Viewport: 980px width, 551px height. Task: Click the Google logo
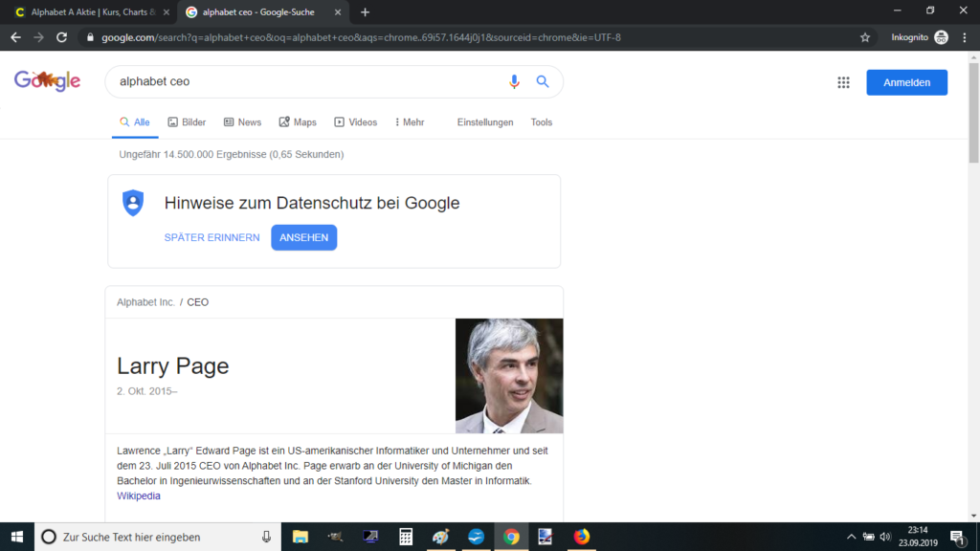click(x=47, y=81)
